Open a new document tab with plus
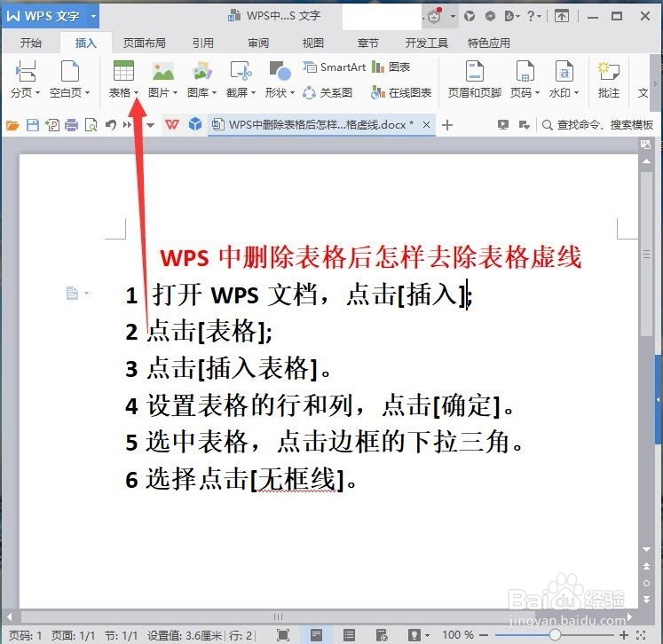 pyautogui.click(x=447, y=125)
